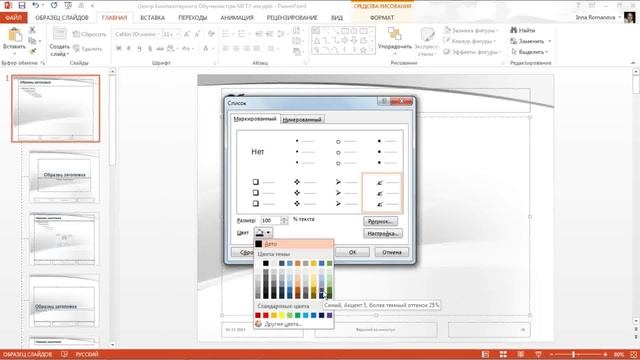Click the Настройка... button
Viewport: 640px width, 360px height.
pos(383,233)
